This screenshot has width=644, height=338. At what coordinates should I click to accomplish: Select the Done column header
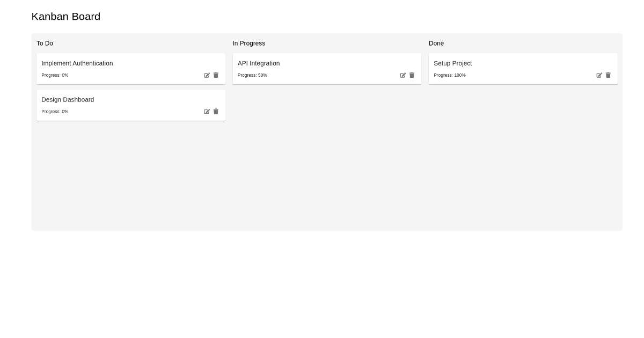[436, 43]
